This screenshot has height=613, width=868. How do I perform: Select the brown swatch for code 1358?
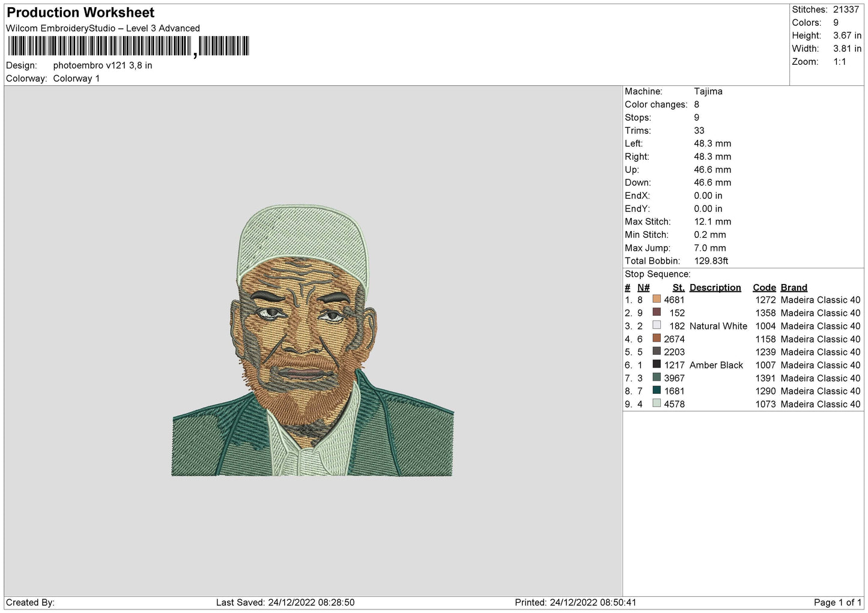[x=657, y=312]
